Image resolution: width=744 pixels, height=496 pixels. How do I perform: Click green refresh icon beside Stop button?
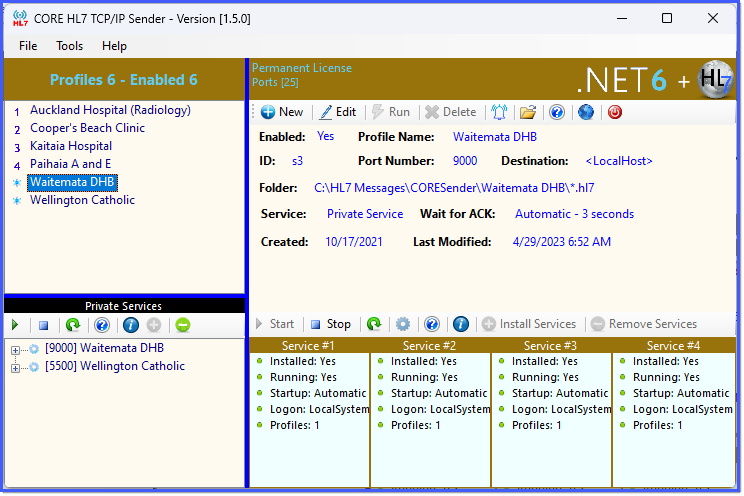(374, 325)
